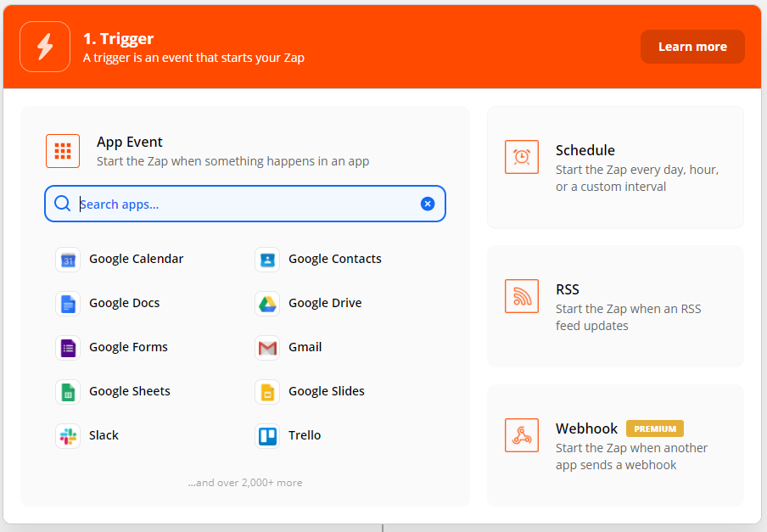Click 'Start the Zap when another' webhook description
The height and width of the screenshot is (532, 767).
coord(631,456)
